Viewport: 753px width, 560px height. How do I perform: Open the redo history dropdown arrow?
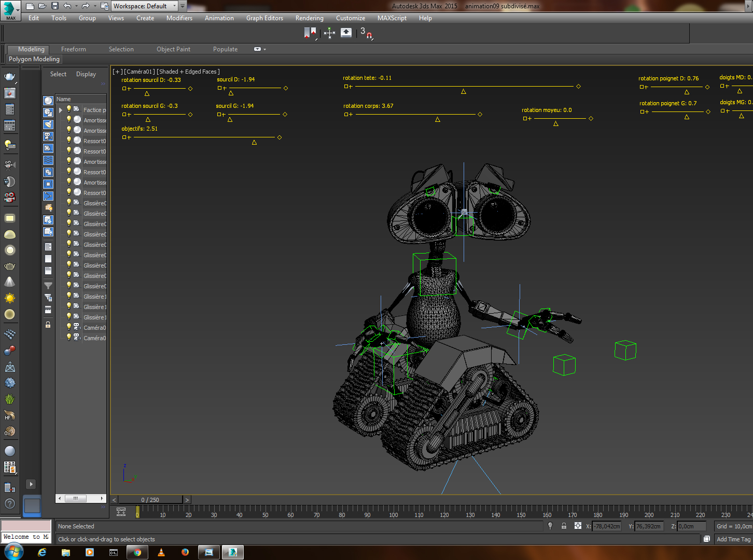(x=94, y=6)
